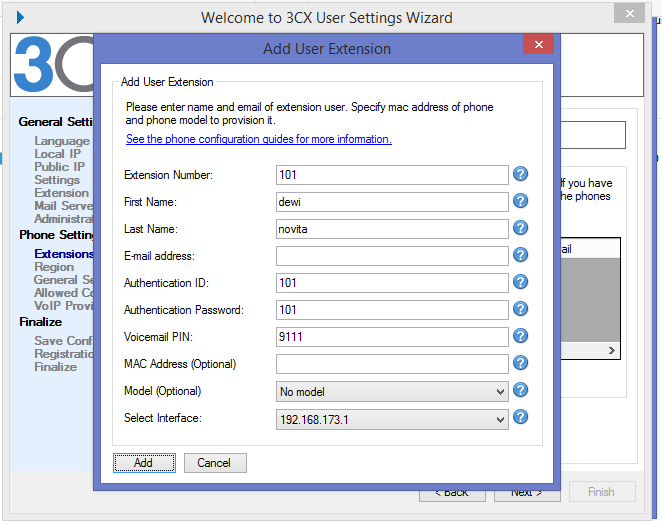Click help icon beside Authentication Password
The image size is (662, 526).
point(521,309)
